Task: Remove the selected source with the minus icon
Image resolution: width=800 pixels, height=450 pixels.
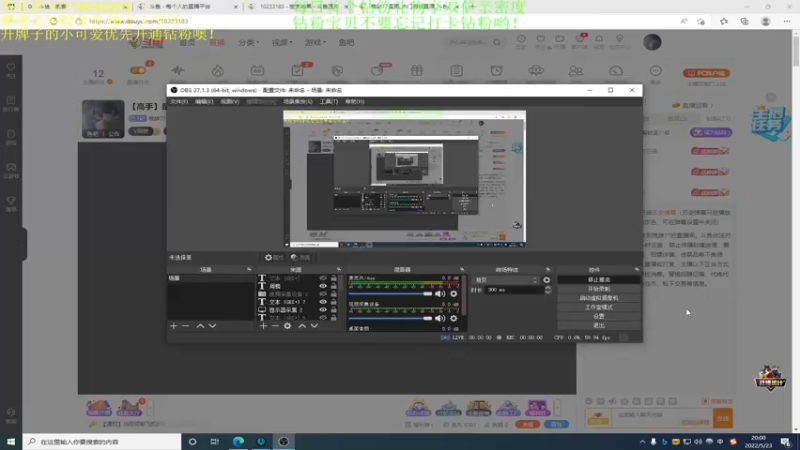Action: coord(275,326)
